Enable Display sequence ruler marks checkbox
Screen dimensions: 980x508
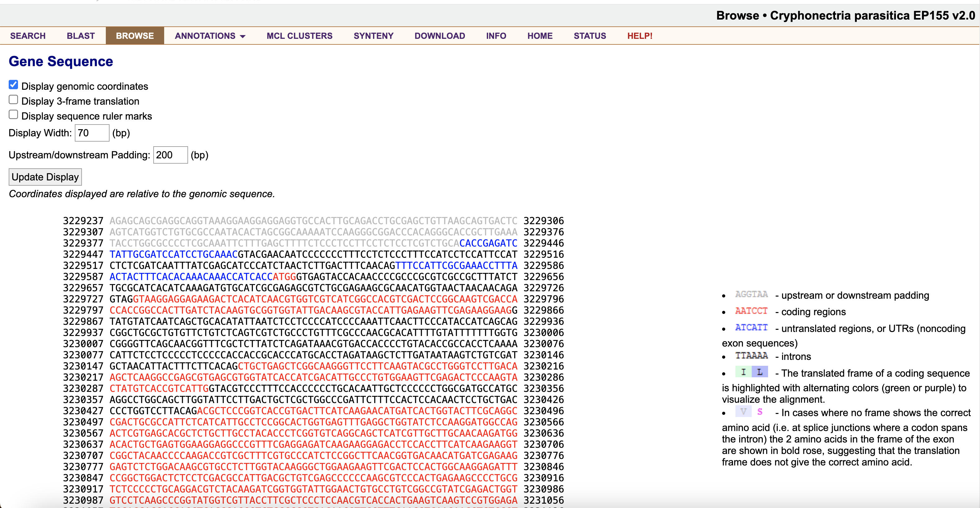[13, 115]
